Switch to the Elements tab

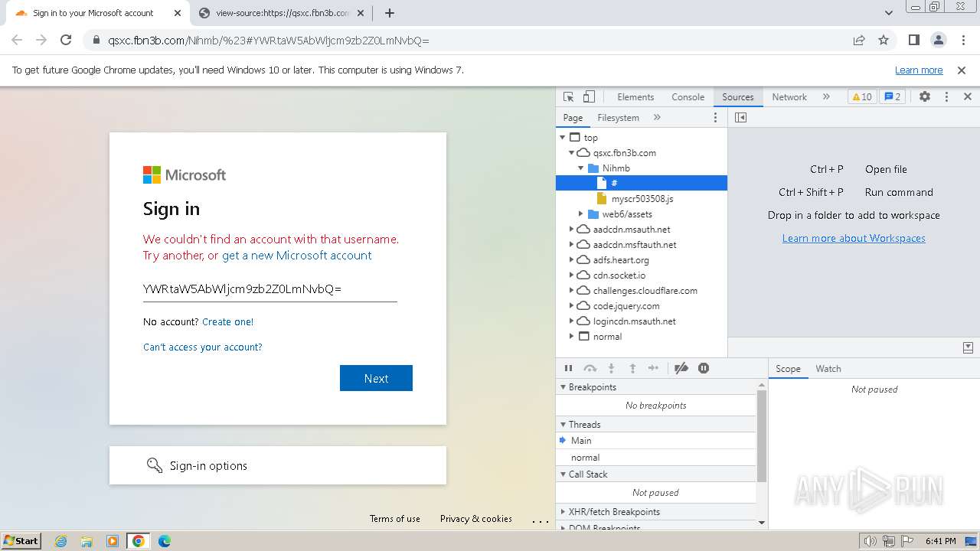click(x=635, y=97)
